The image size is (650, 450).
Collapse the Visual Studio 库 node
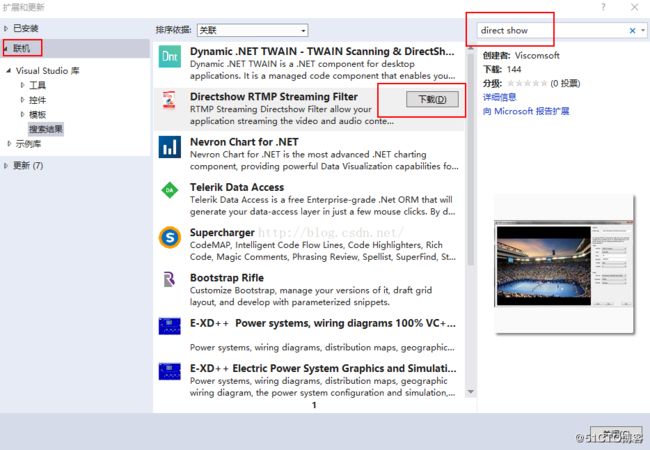8,71
